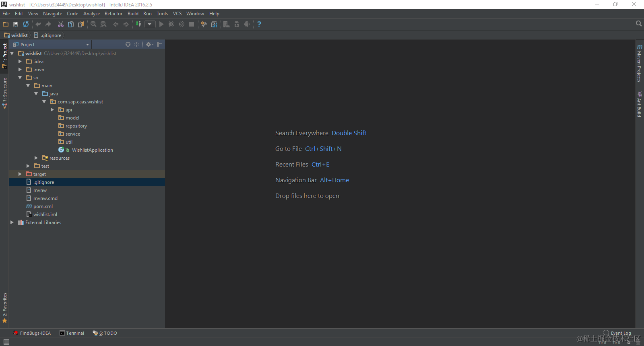Collapse the src folder
The image size is (644, 346).
20,77
